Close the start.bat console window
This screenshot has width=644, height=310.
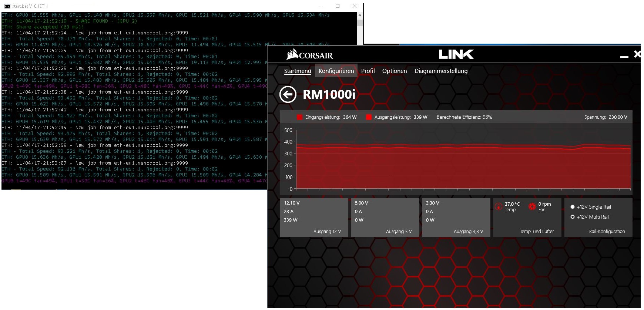pos(354,6)
